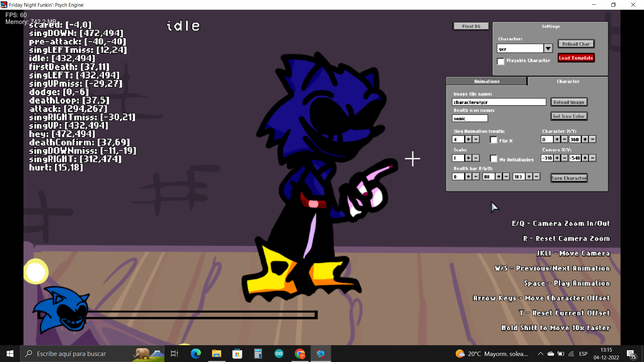Increase Health bar blue 183 with plus
644x362 pixels.
(529, 177)
